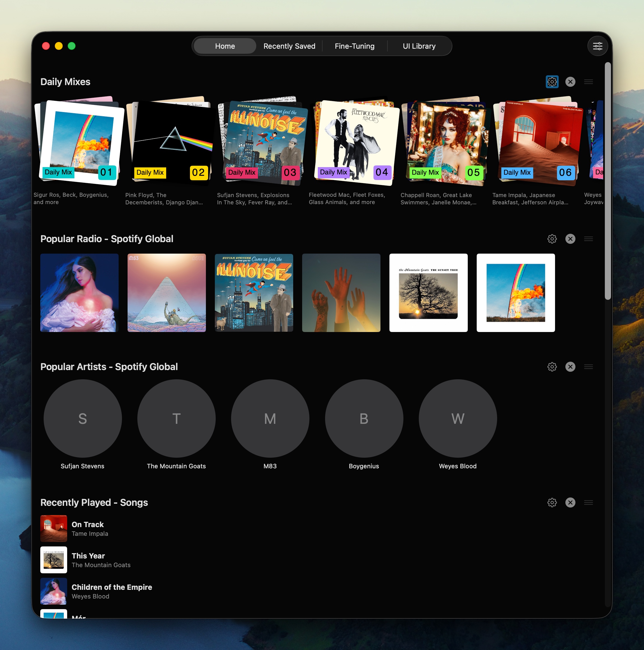Click the reorder handle beside Daily Mixes
The width and height of the screenshot is (644, 650).
click(x=589, y=81)
